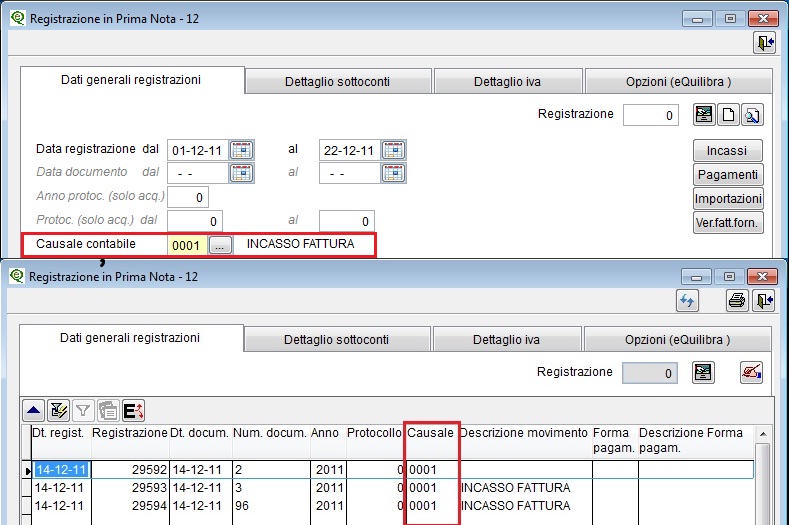Click list view icon in lower window

tap(703, 373)
